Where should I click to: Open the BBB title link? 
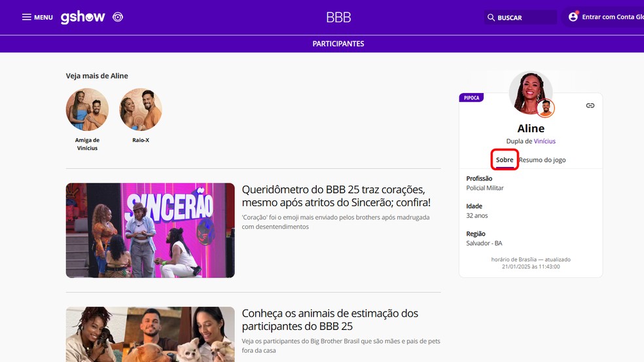(338, 17)
